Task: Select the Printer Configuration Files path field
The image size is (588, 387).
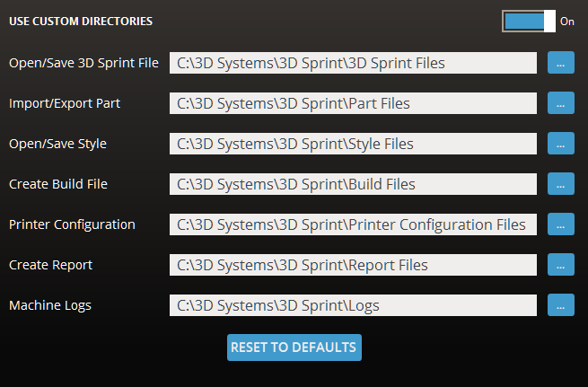Action: coord(353,224)
